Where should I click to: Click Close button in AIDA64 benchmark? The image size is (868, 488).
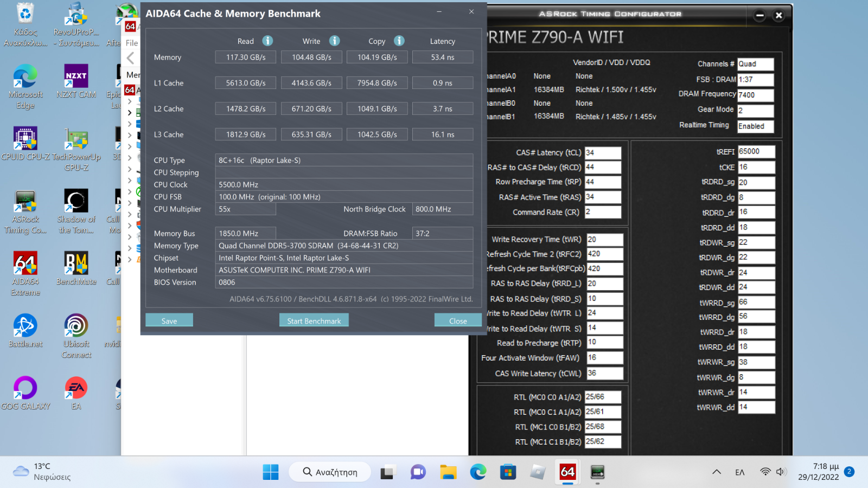(x=458, y=320)
